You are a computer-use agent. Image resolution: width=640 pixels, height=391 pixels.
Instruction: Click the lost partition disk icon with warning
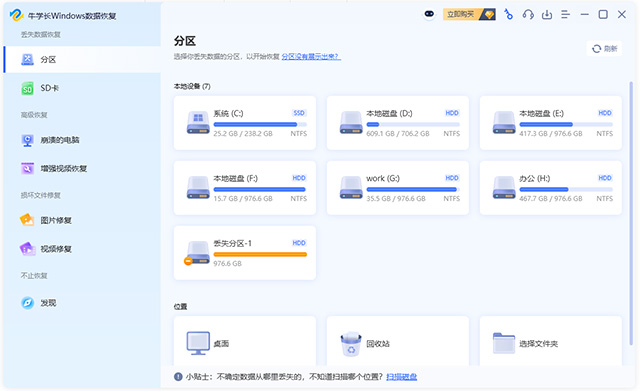click(x=197, y=253)
